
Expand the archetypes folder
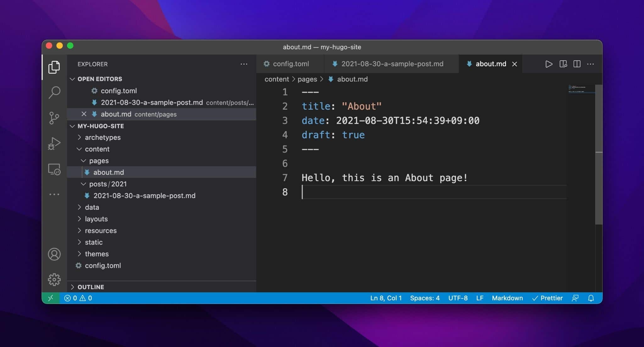(103, 137)
